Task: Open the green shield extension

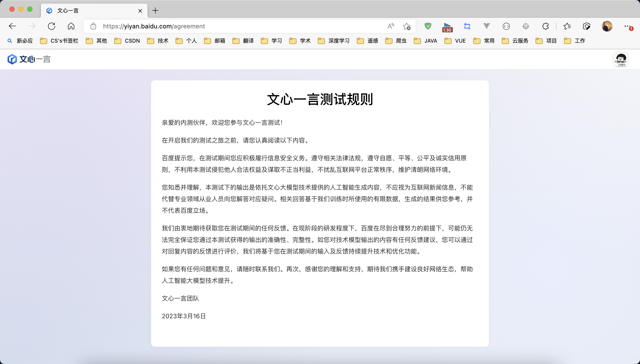Action: tap(428, 26)
